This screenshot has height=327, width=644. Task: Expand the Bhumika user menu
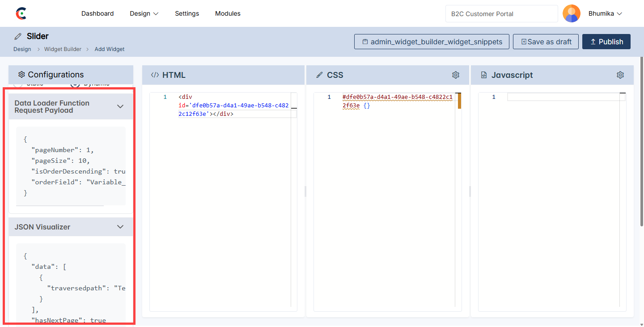pos(605,13)
